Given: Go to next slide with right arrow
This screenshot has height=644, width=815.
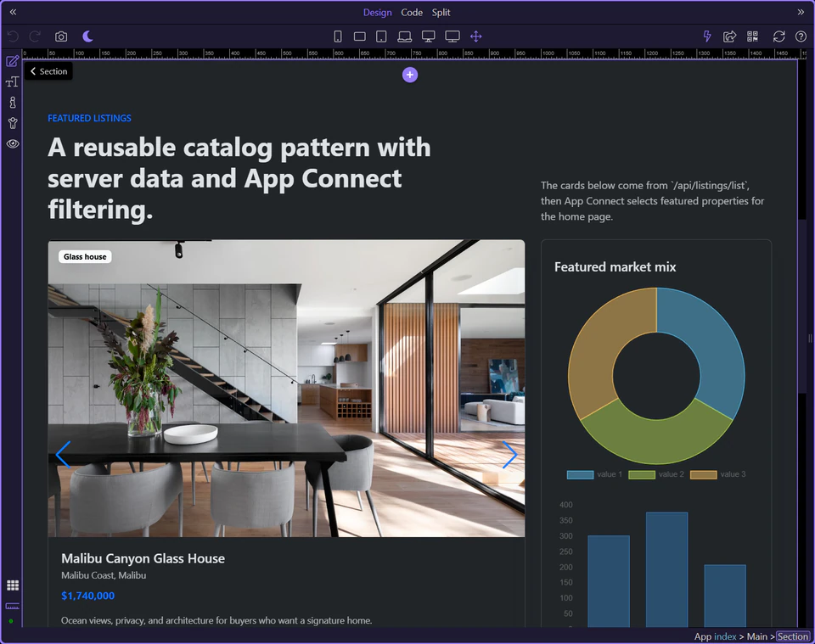Looking at the screenshot, I should click(509, 455).
